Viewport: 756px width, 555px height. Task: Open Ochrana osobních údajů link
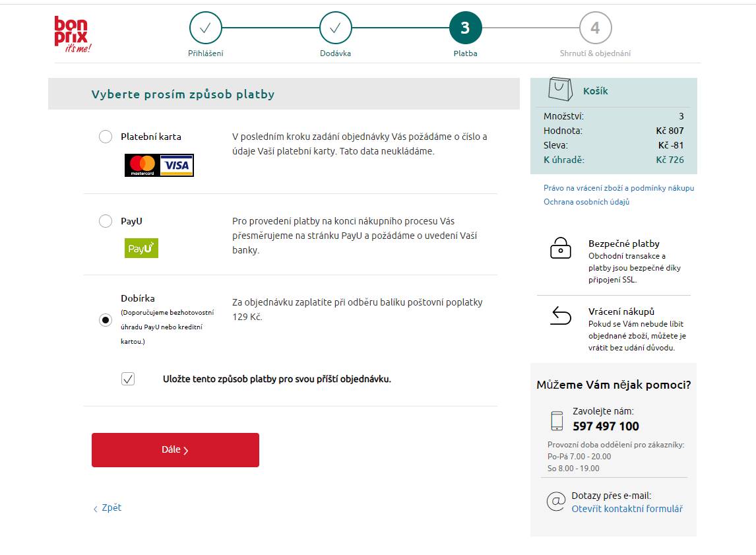(586, 201)
